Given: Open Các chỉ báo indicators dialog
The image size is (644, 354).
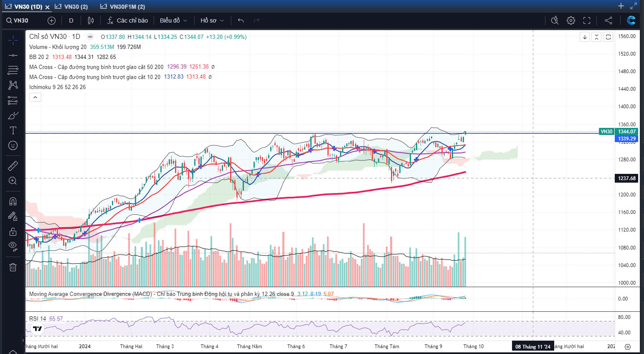Looking at the screenshot, I should (127, 20).
